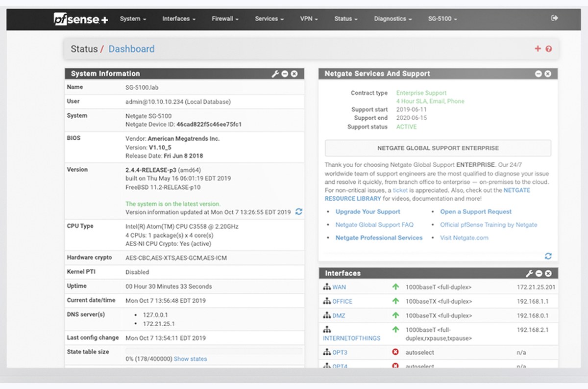
Task: Click the ticket link in support text
Action: point(400,190)
